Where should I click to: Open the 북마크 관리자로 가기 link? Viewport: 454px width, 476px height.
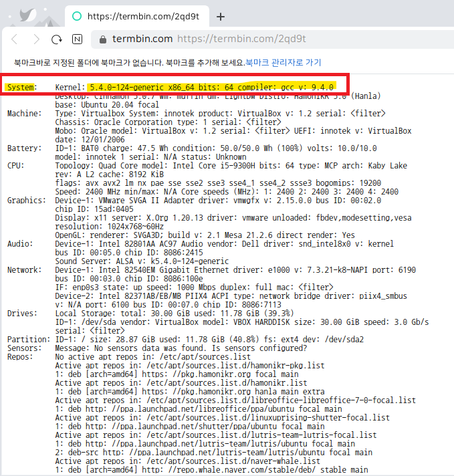pyautogui.click(x=283, y=63)
